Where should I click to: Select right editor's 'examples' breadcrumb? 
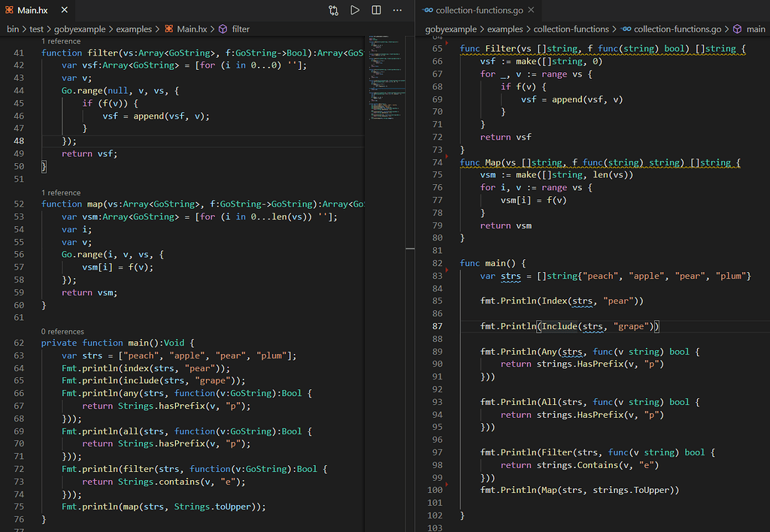pos(505,29)
